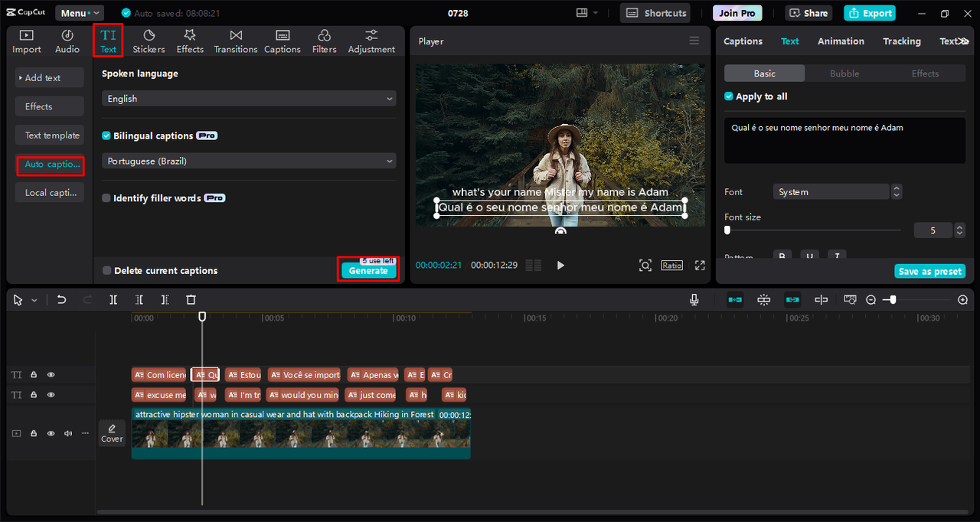Click the timeline zoom-to-fit icon
Image resolution: width=980 pixels, height=522 pixels.
pyautogui.click(x=850, y=300)
